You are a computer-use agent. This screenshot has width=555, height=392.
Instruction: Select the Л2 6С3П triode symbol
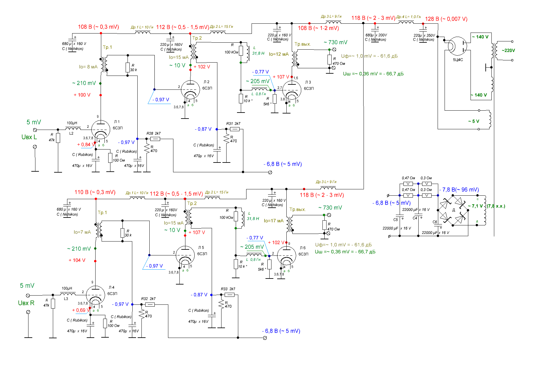pyautogui.click(x=190, y=90)
